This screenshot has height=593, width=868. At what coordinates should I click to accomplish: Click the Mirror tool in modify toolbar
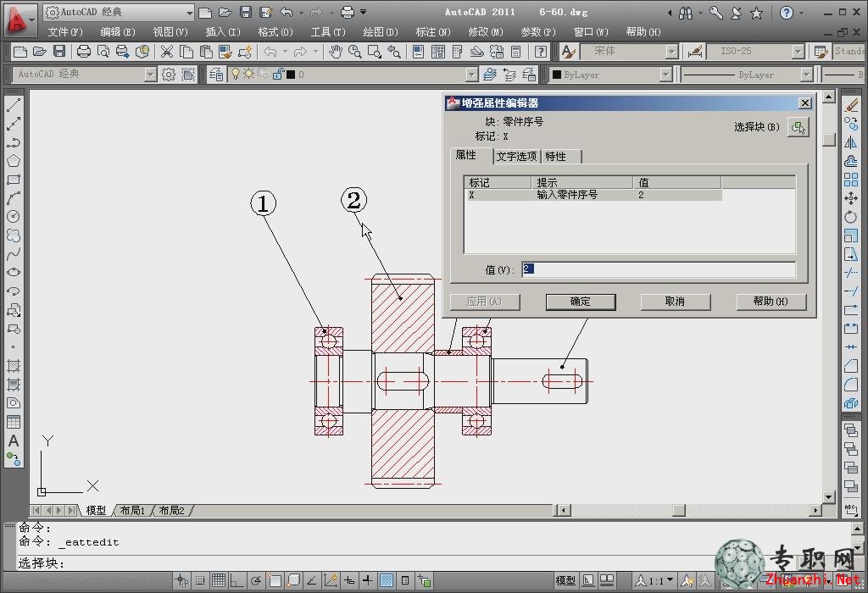tap(851, 142)
